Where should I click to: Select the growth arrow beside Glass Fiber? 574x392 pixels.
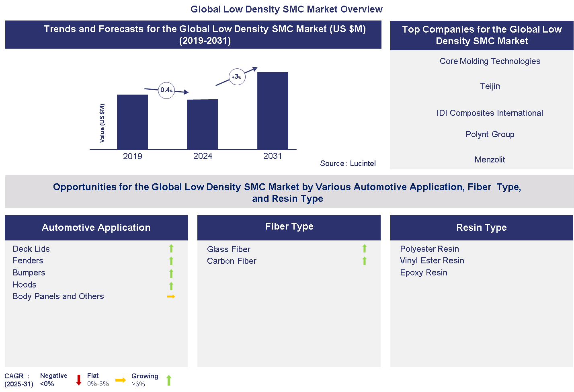pyautogui.click(x=365, y=248)
